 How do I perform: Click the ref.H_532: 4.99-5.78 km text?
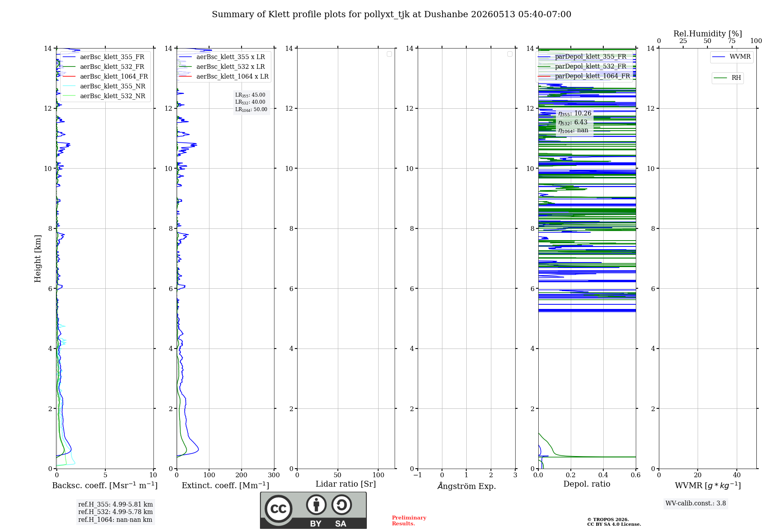[x=115, y=512]
